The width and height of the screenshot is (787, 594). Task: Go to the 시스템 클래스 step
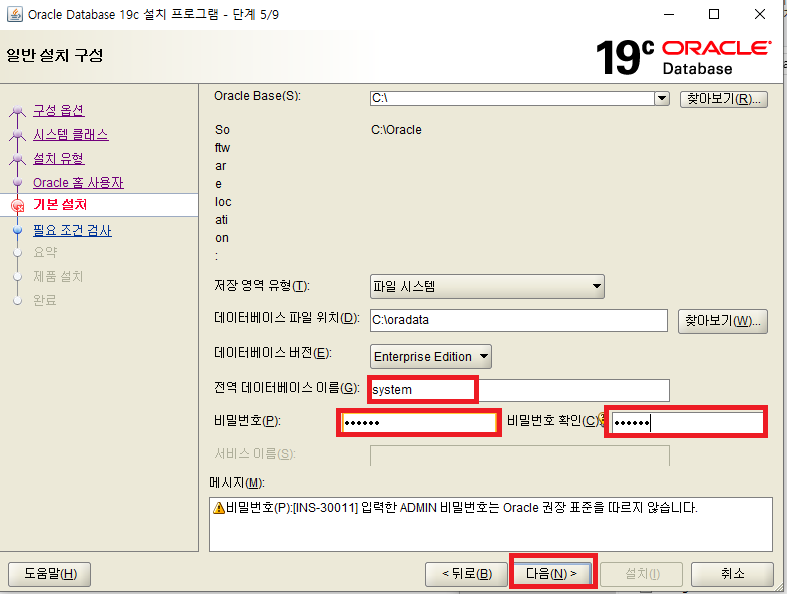click(x=71, y=135)
